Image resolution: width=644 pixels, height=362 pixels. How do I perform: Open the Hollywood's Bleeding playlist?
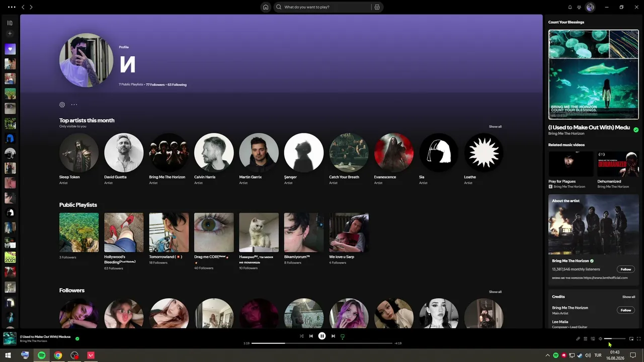(x=124, y=241)
